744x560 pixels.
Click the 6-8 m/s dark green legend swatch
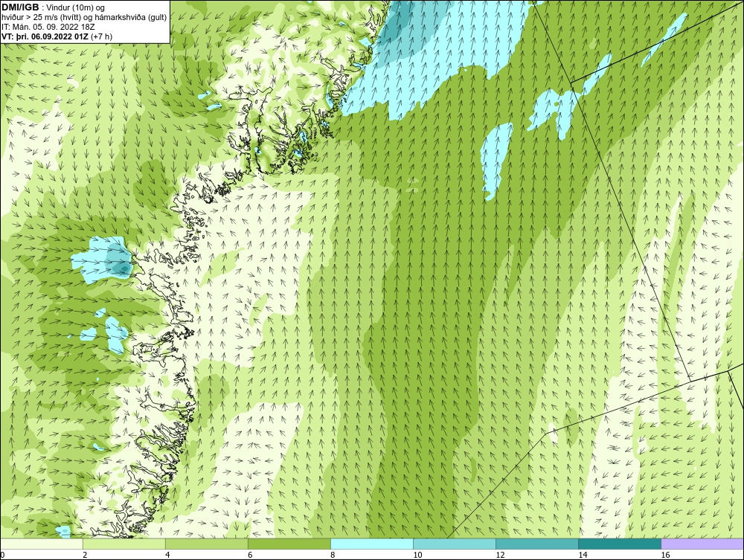click(289, 544)
